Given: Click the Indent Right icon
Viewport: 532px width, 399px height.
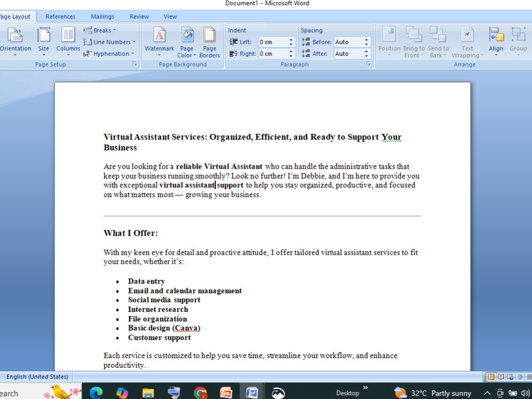Looking at the screenshot, I should pos(234,54).
